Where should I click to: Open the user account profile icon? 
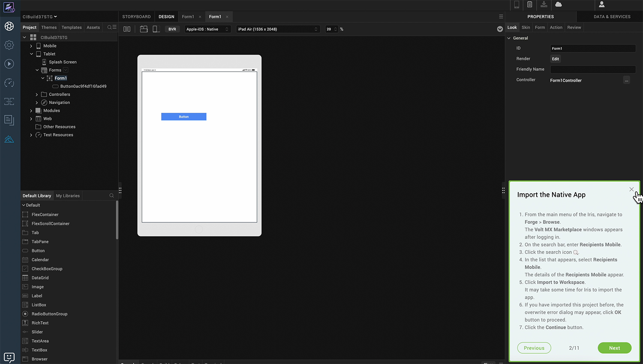click(x=601, y=4)
